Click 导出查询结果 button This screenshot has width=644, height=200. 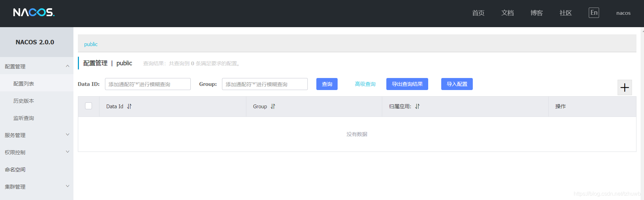407,84
